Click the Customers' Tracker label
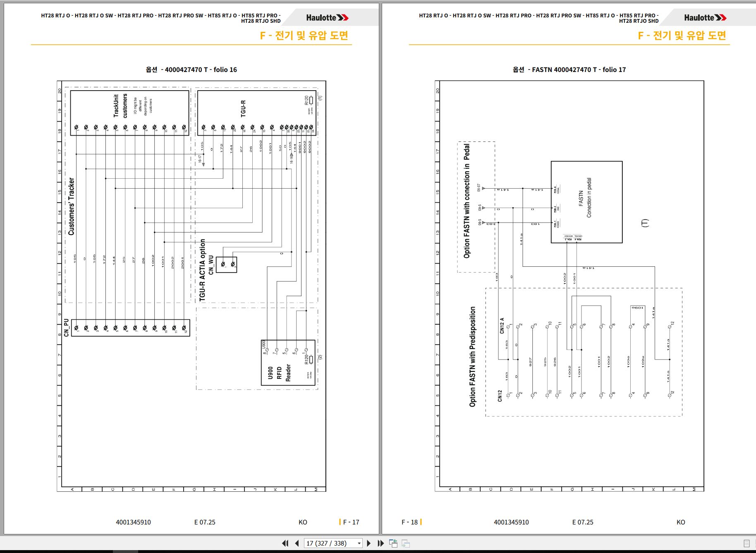Image resolution: width=756 pixels, height=553 pixels. [72, 207]
